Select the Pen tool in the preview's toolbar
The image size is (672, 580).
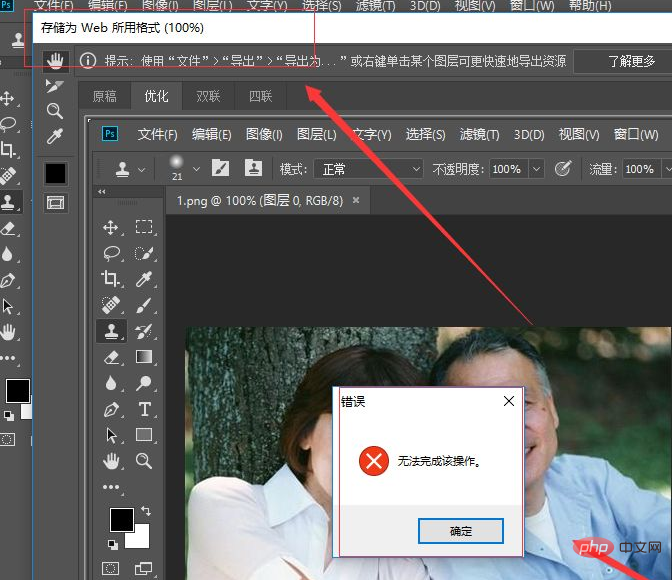(x=111, y=409)
